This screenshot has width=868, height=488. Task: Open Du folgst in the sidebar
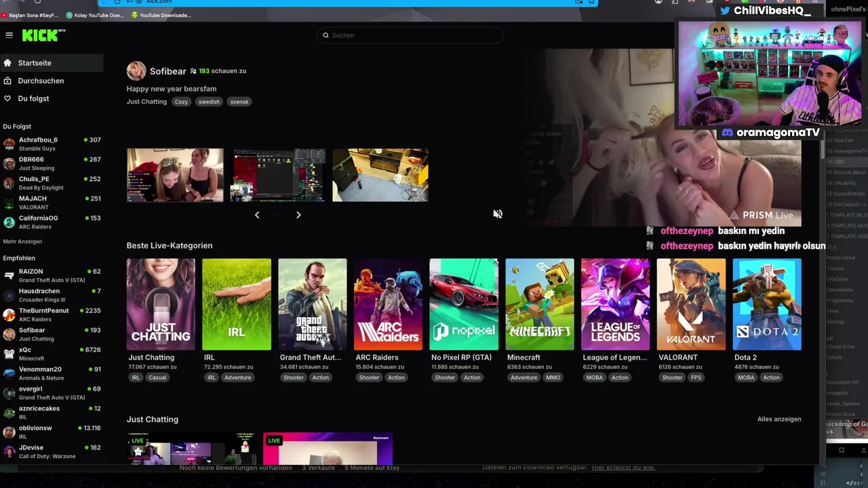[52, 98]
